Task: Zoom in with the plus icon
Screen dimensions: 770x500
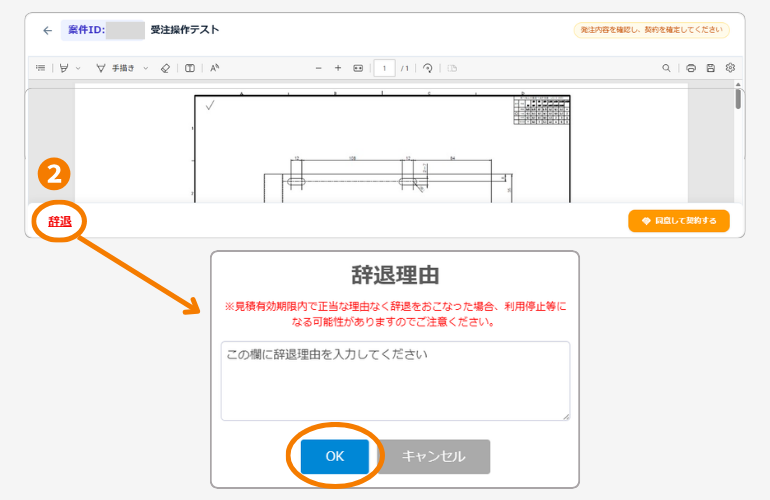Action: pyautogui.click(x=338, y=68)
